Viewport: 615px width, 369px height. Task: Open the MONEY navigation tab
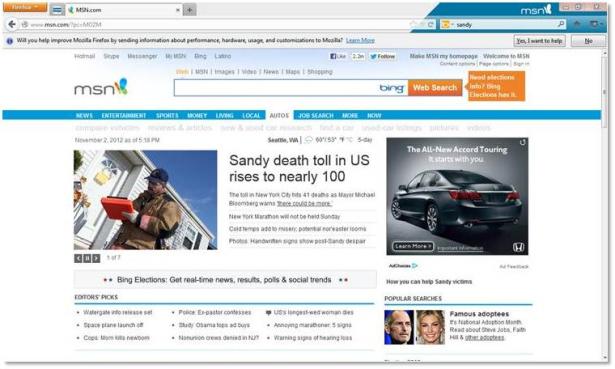pos(197,115)
